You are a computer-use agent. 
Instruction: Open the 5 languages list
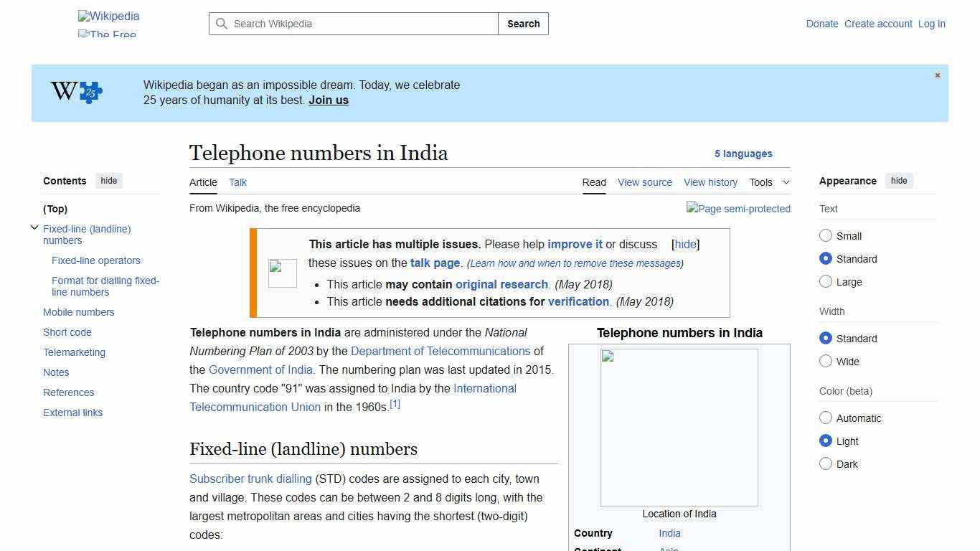tap(743, 154)
